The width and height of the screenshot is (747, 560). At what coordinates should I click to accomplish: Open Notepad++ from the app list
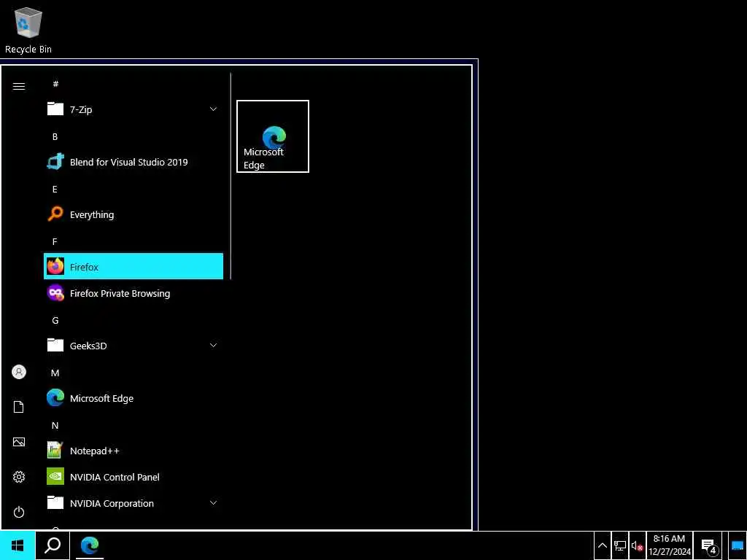click(x=133, y=451)
